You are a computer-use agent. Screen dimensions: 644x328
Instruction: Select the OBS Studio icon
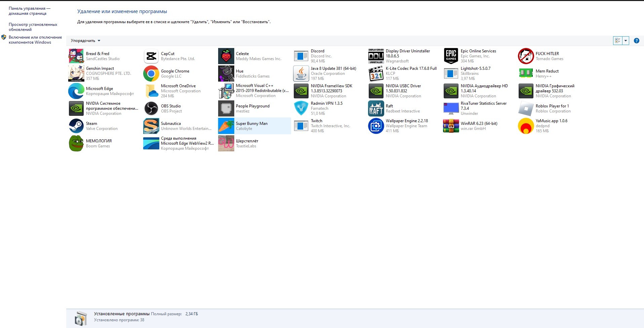pyautogui.click(x=151, y=108)
